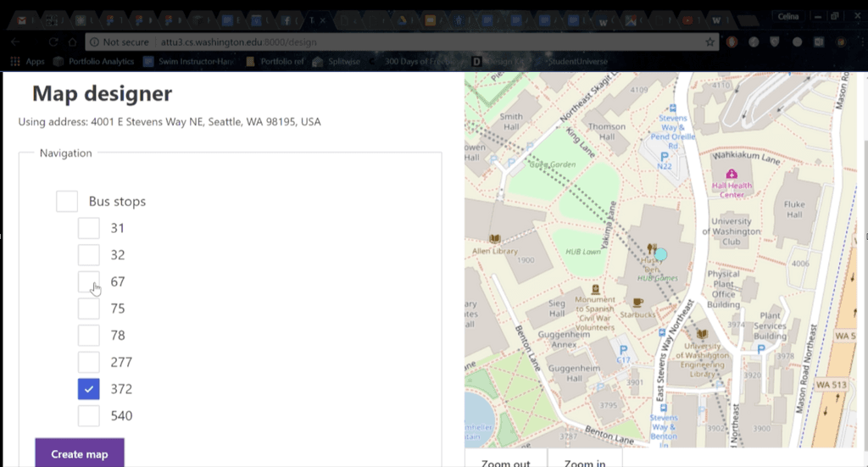
Task: Click the Starbucks coffee cup icon
Action: coord(637,302)
